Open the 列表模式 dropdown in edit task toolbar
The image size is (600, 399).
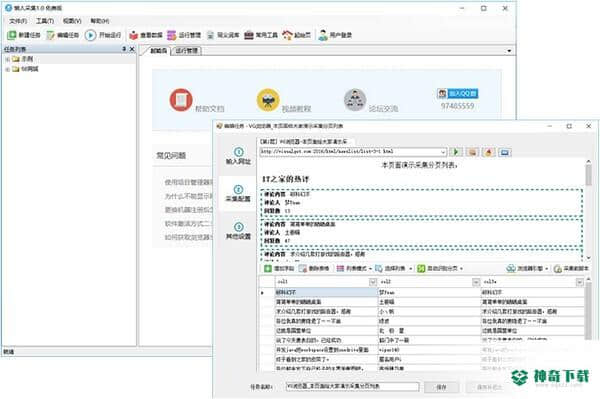pyautogui.click(x=370, y=269)
